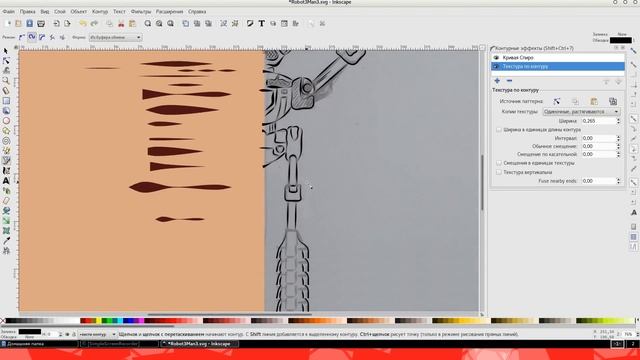This screenshot has height=360, width=640.
Task: Adjust Смещение по касательной spinner arrow
Action: pos(618,154)
